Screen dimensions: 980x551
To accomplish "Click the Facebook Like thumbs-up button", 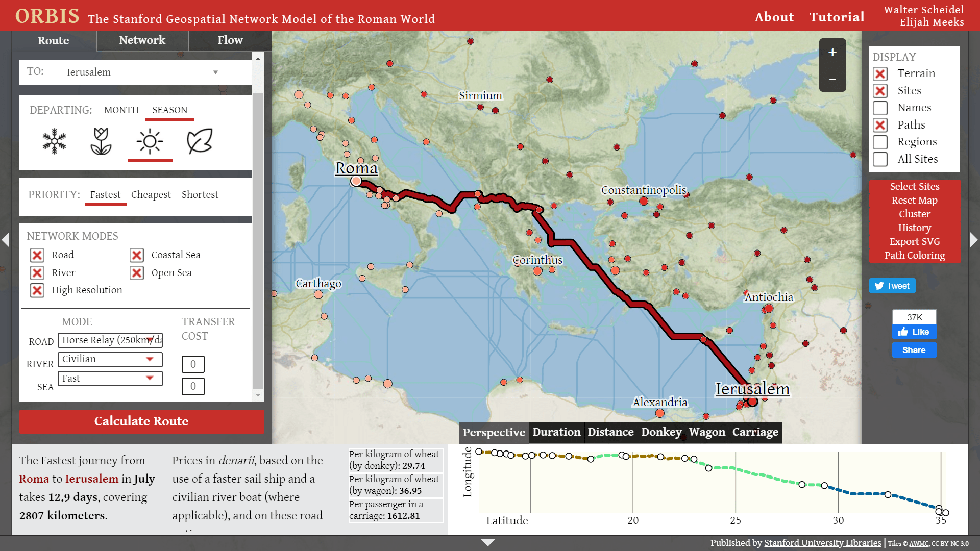I will point(914,332).
